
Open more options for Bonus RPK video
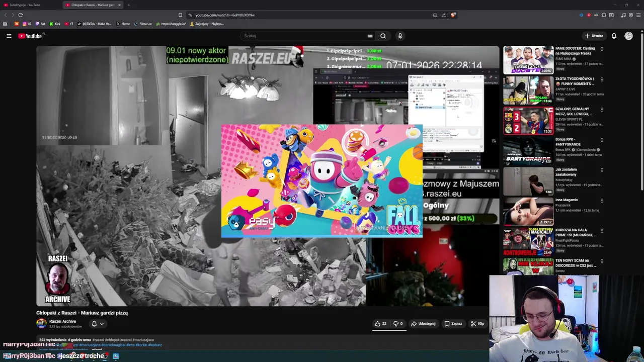click(x=602, y=140)
